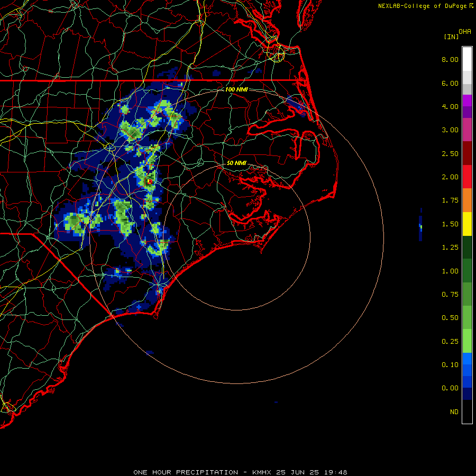Click the 1.00 legend value
The width and height of the screenshot is (476, 476).
click(x=450, y=271)
